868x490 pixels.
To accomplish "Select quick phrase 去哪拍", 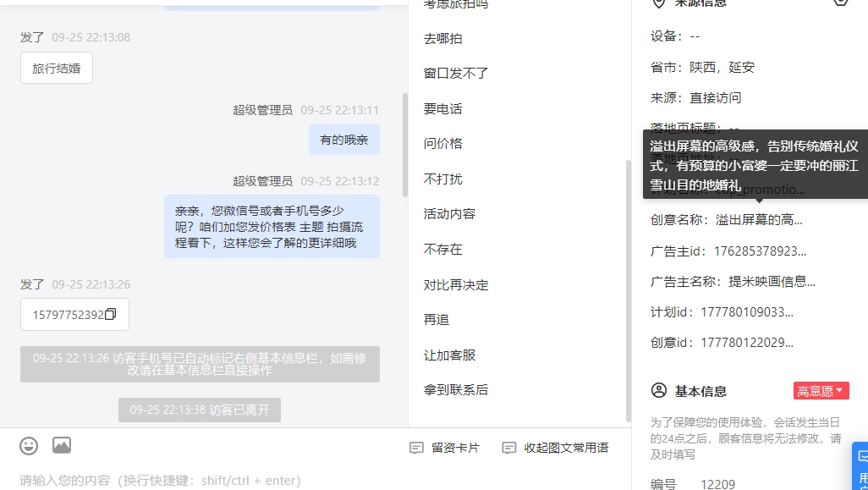I will 442,38.
